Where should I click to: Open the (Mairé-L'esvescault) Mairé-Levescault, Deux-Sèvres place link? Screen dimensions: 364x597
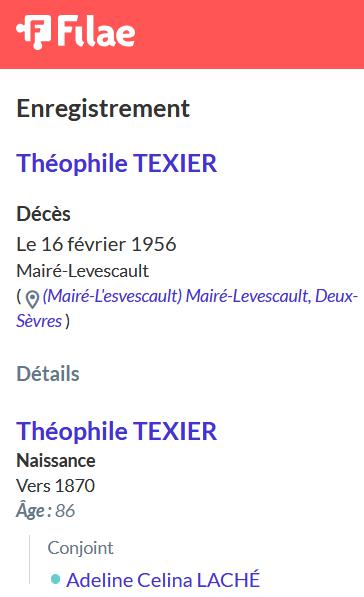pos(187,308)
